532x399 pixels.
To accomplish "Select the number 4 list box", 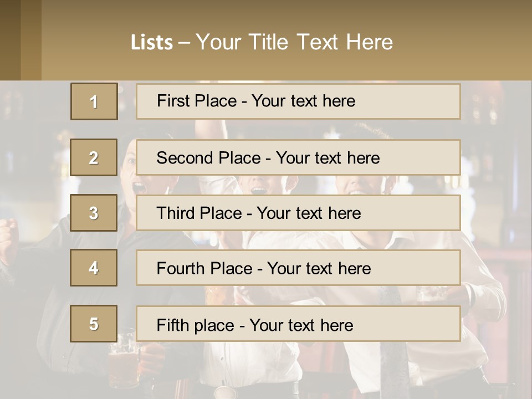I will click(94, 268).
